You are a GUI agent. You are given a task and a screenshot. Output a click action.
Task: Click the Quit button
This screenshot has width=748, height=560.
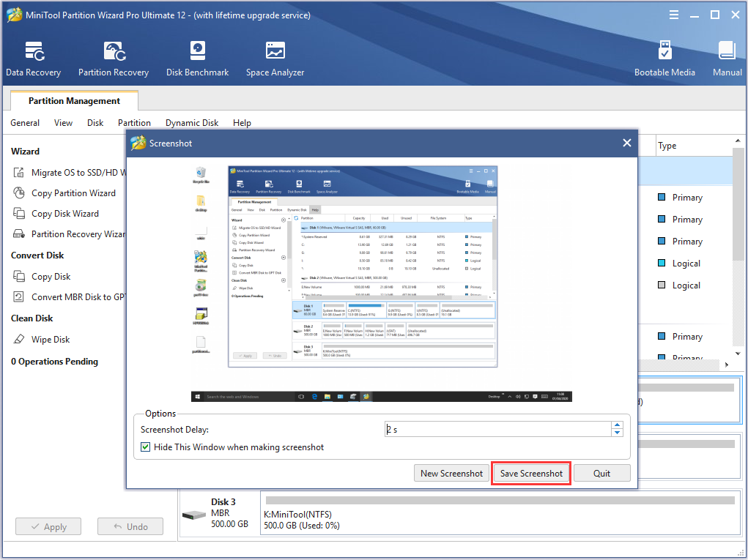click(601, 474)
